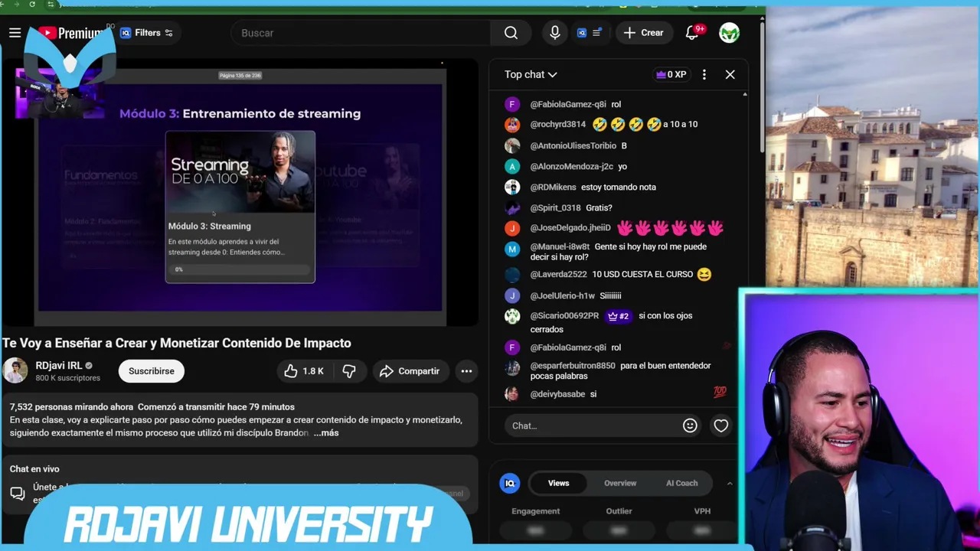Click @esparferbuitron8850 username in chat
Screen dimensions: 980x551
[572, 366]
